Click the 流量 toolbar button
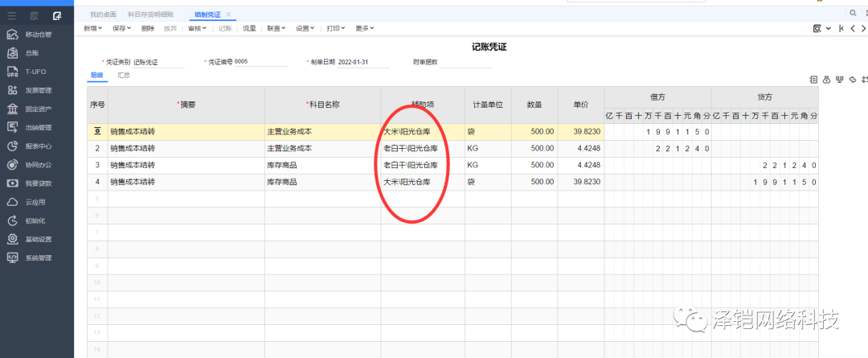868x358 pixels. (x=249, y=28)
